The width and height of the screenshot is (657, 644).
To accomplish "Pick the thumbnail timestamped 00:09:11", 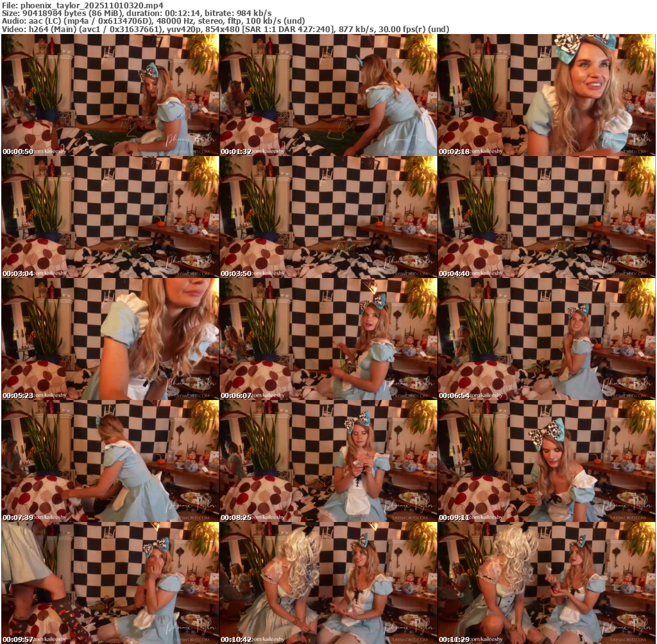I will pos(547,461).
